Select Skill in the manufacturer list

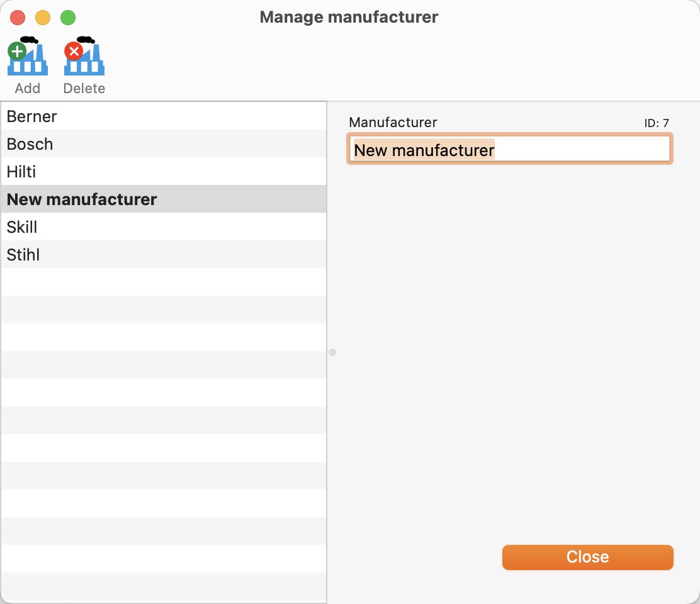point(164,226)
